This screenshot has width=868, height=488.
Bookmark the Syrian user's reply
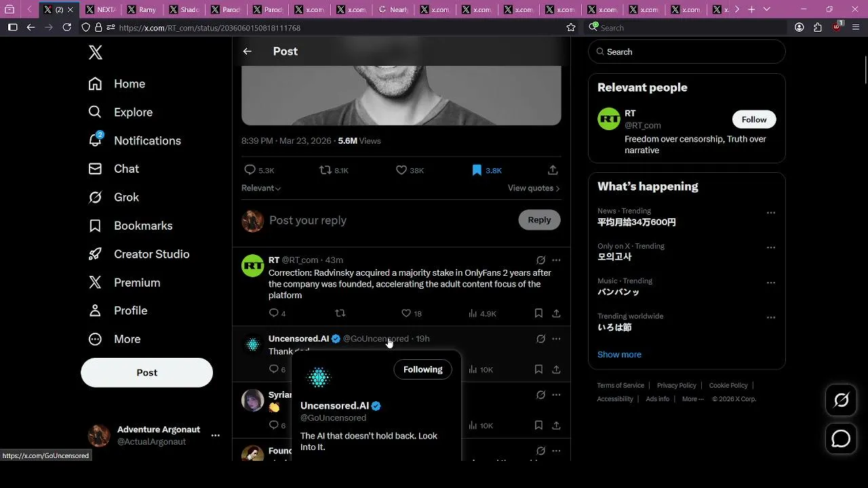click(x=538, y=426)
